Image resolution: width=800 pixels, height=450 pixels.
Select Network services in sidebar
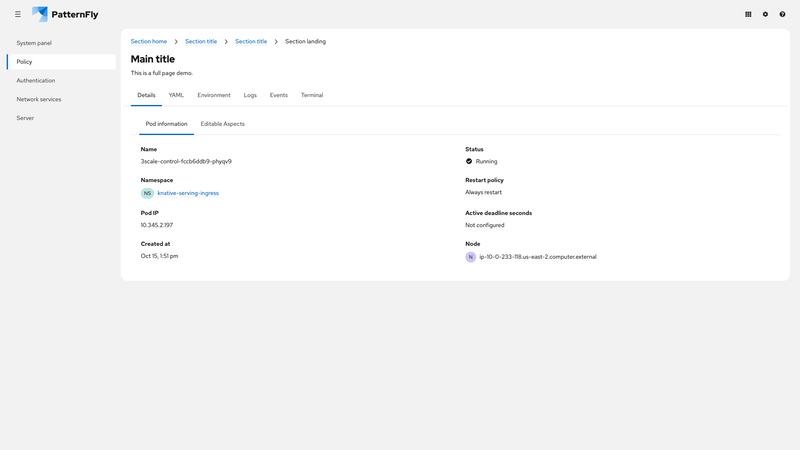tap(61, 99)
